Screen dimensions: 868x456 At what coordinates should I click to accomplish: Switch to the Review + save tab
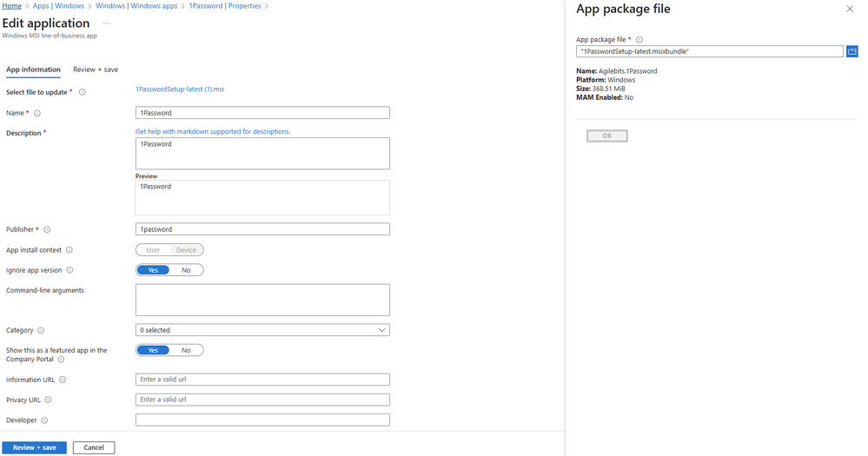pos(96,69)
